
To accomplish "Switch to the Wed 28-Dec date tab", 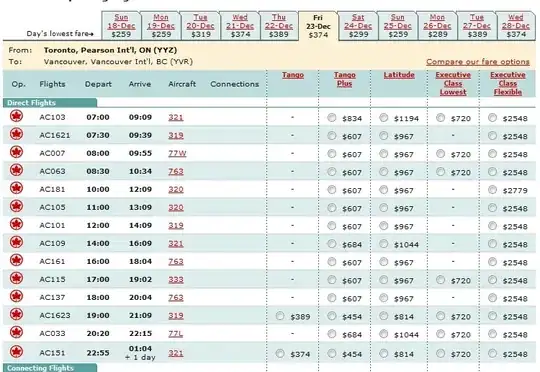I will point(516,26).
